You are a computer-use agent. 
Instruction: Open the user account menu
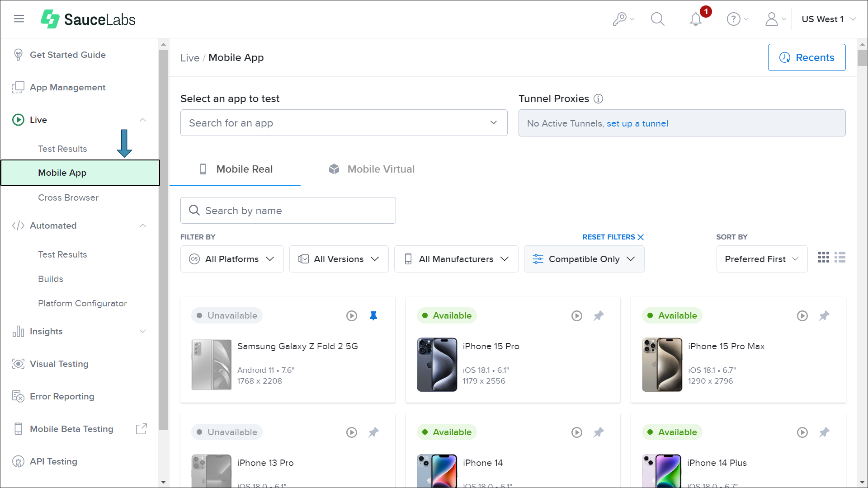click(775, 19)
